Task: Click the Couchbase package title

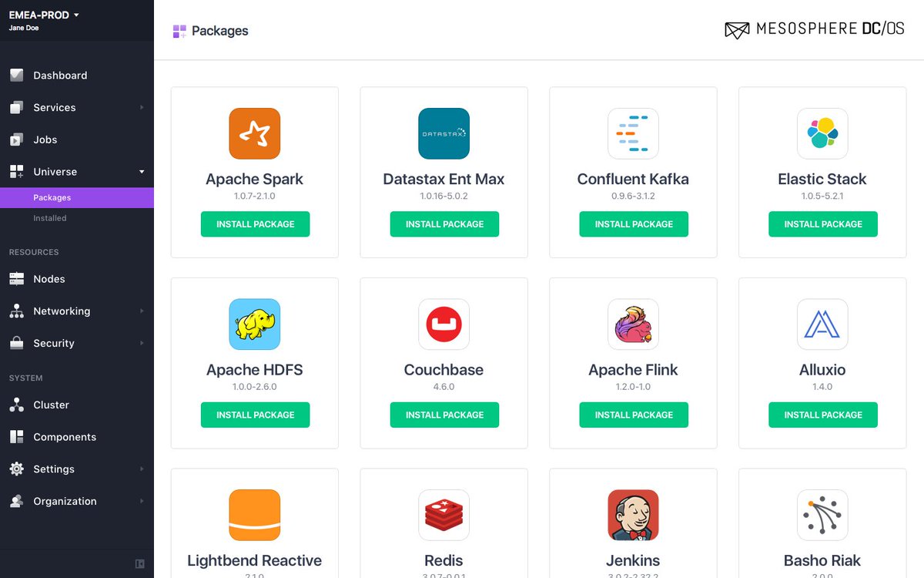Action: 444,370
